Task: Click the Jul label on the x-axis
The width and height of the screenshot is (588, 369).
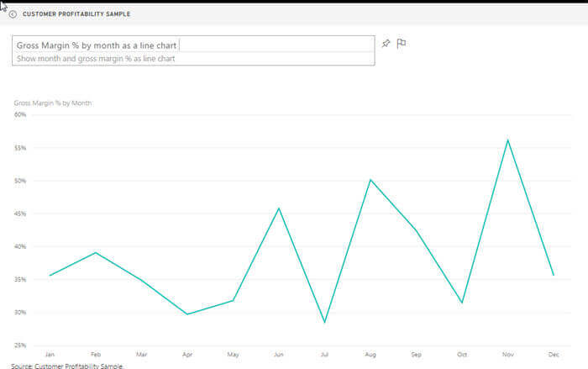Action: tap(324, 355)
